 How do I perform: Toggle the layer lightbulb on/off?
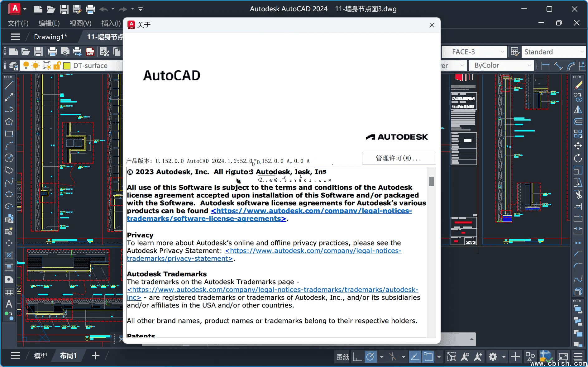point(26,65)
